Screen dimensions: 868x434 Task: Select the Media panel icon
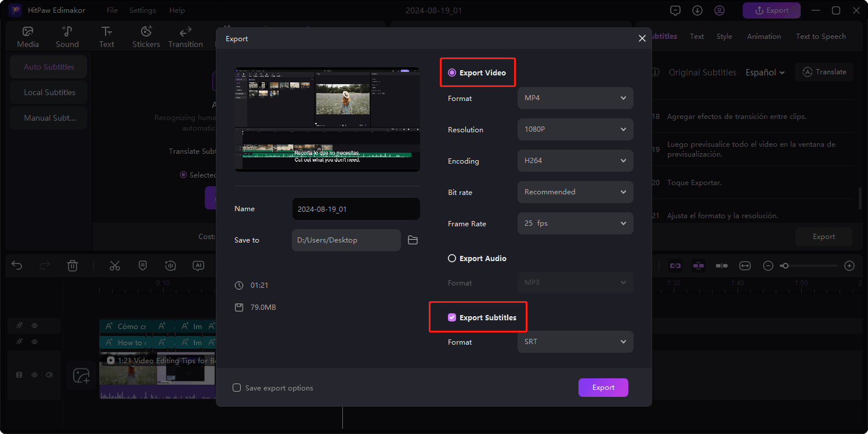coord(27,35)
